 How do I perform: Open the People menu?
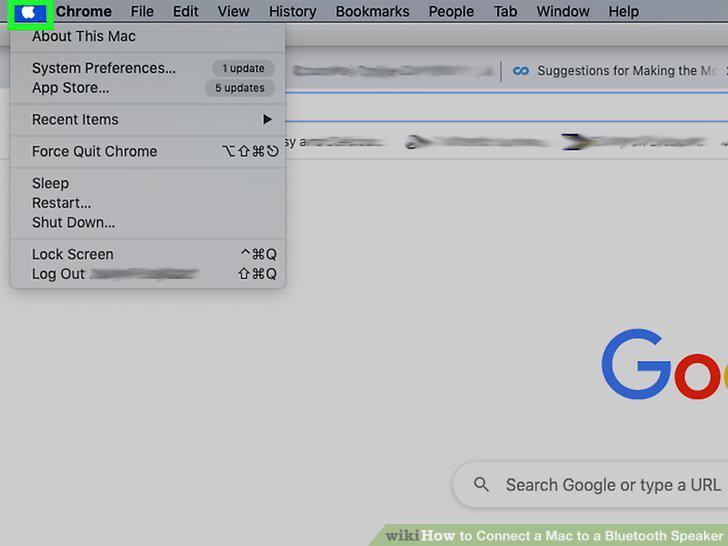(x=451, y=11)
